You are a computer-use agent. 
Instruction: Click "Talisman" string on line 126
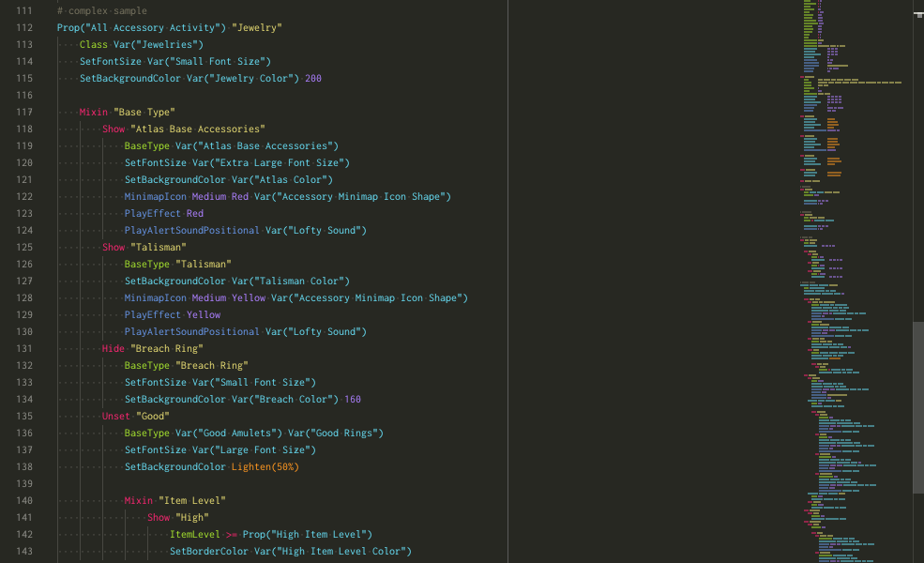pyautogui.click(x=204, y=264)
